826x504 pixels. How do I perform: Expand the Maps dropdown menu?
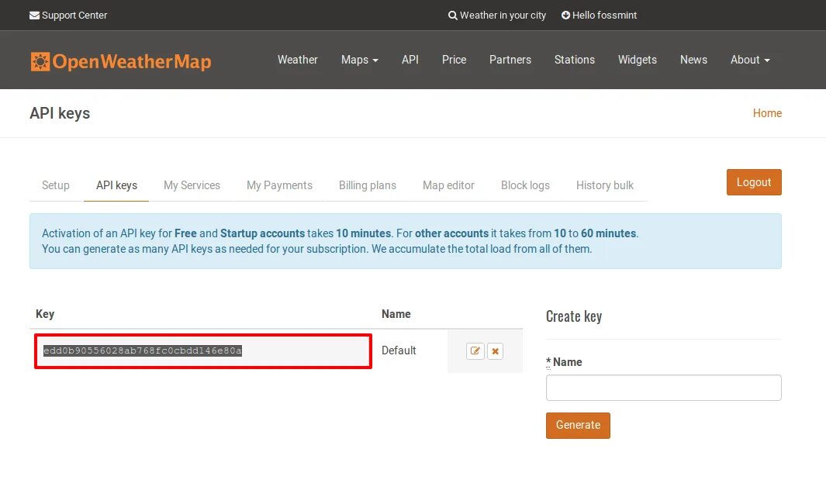[360, 60]
